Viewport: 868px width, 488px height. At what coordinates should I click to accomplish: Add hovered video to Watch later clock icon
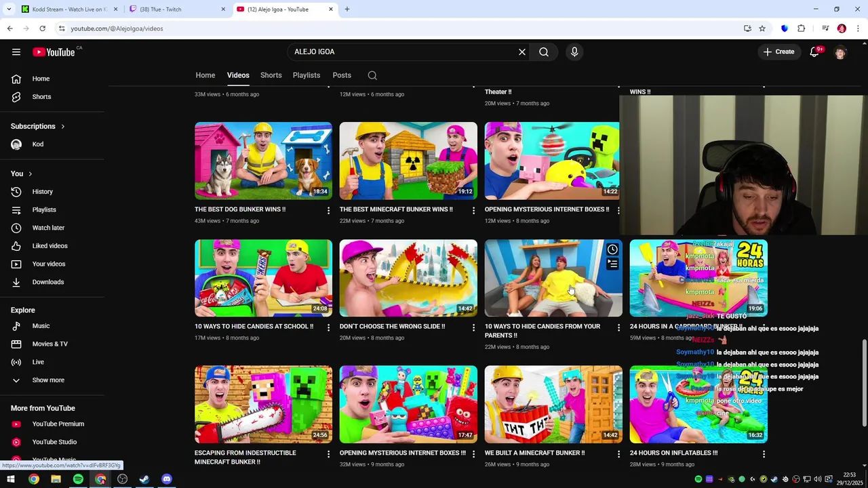pyautogui.click(x=612, y=249)
